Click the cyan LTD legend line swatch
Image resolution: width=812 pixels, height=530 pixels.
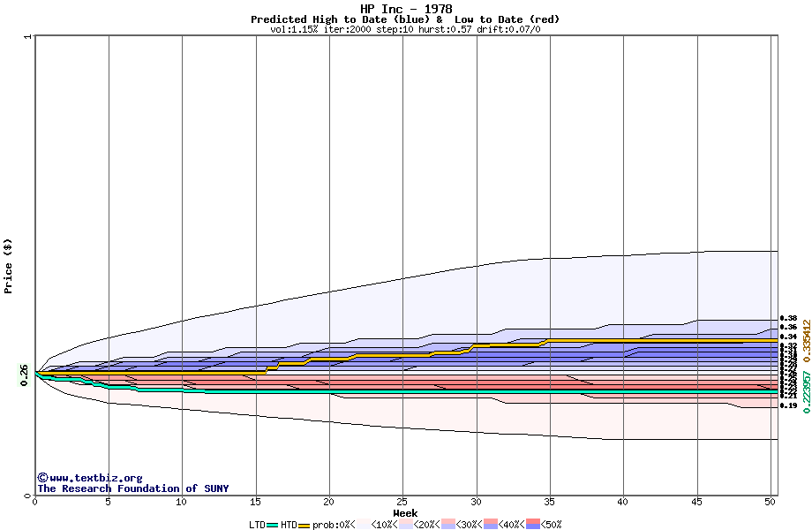click(273, 526)
